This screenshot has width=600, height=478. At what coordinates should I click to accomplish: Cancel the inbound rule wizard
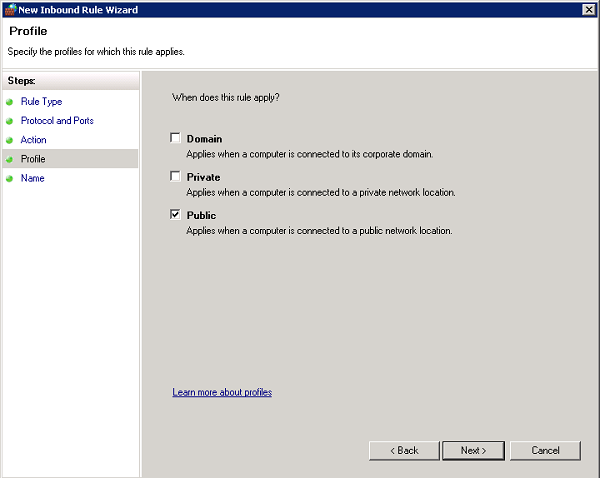545,450
